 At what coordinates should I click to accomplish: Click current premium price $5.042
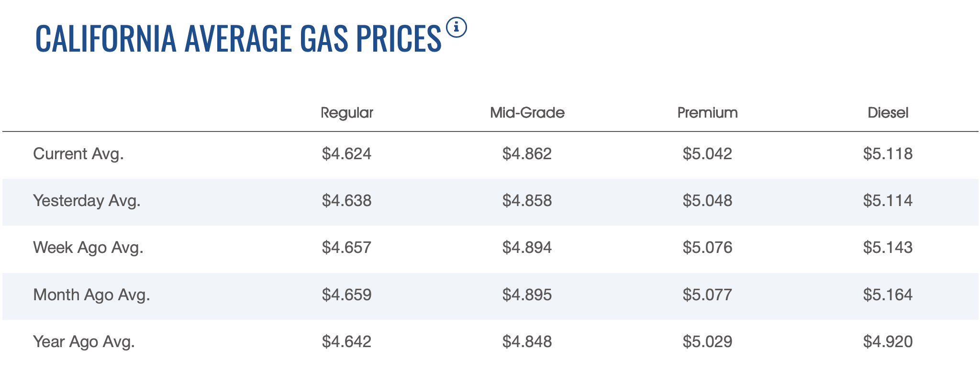point(707,154)
